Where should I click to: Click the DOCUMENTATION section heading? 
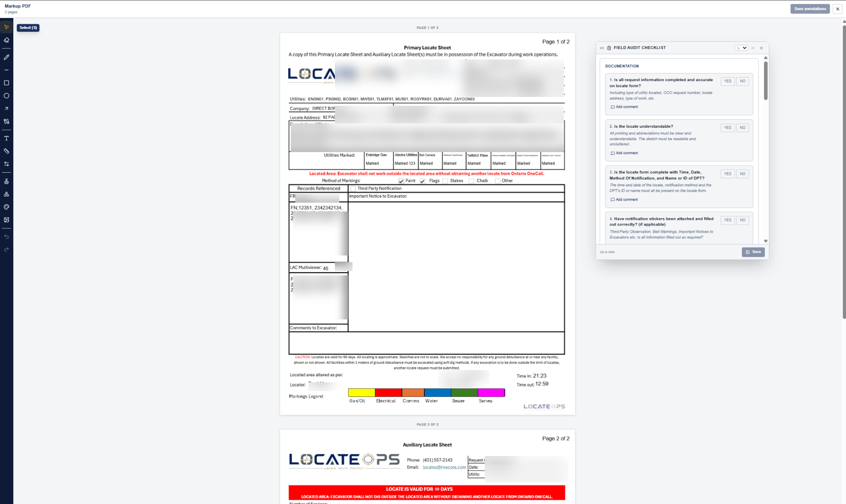622,66
